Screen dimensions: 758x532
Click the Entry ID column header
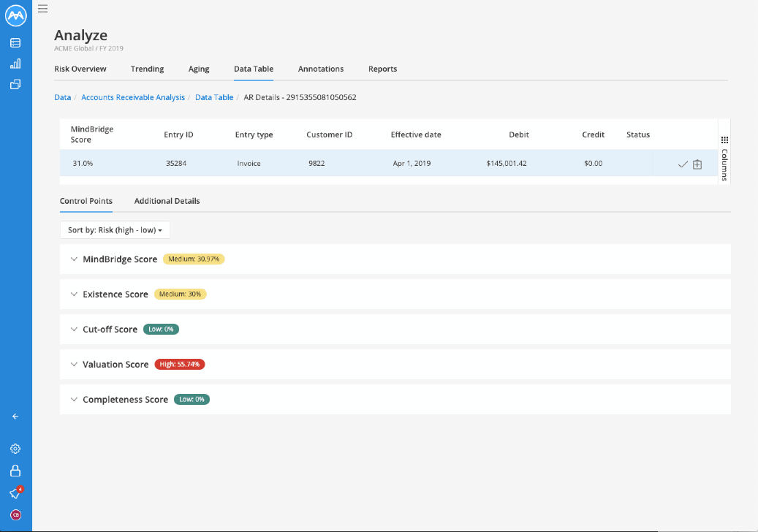click(x=178, y=134)
